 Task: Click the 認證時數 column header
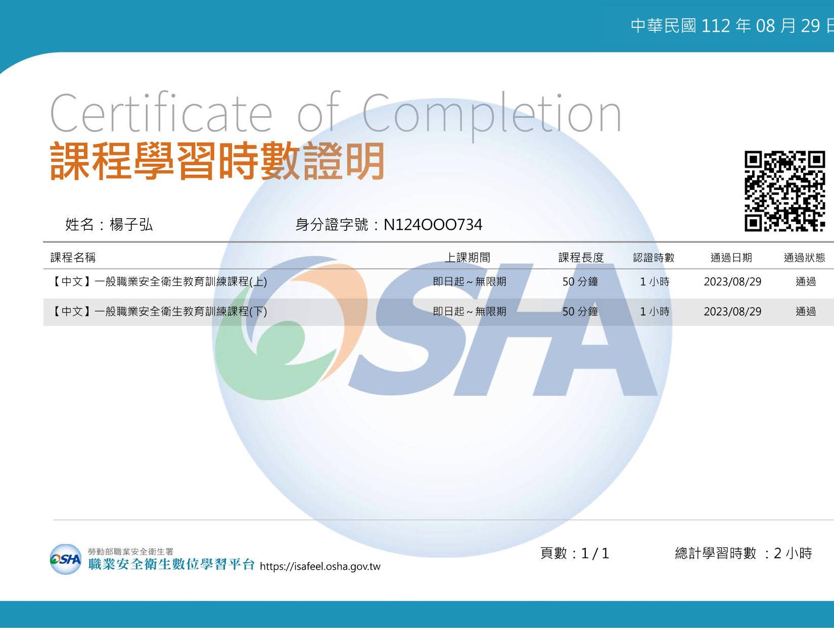(654, 258)
